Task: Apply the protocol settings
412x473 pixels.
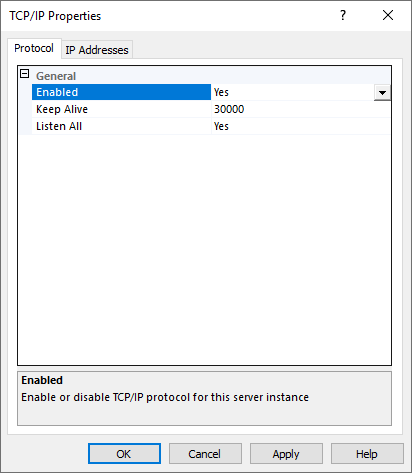Action: [286, 454]
